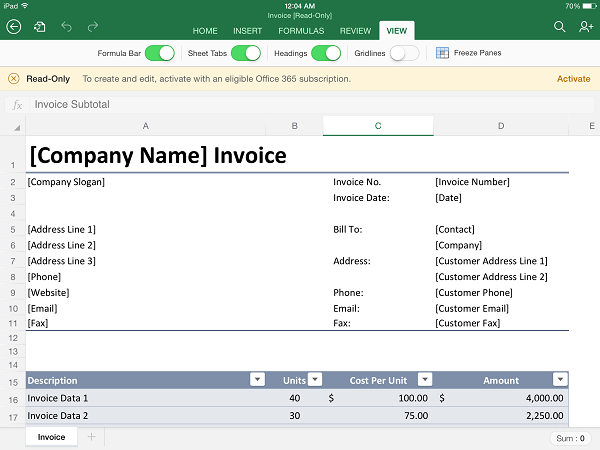600x450 pixels.
Task: Expand the Amount column filter dropdown
Action: point(560,380)
